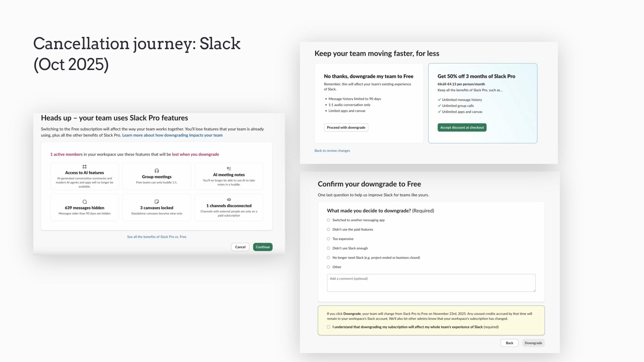Select 'Switched to another messaging app' radio

click(328, 220)
